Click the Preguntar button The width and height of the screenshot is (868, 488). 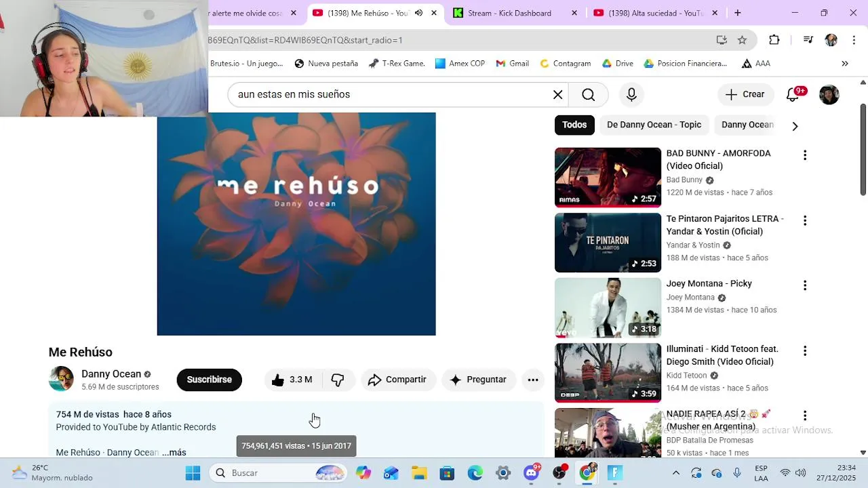[479, 380]
